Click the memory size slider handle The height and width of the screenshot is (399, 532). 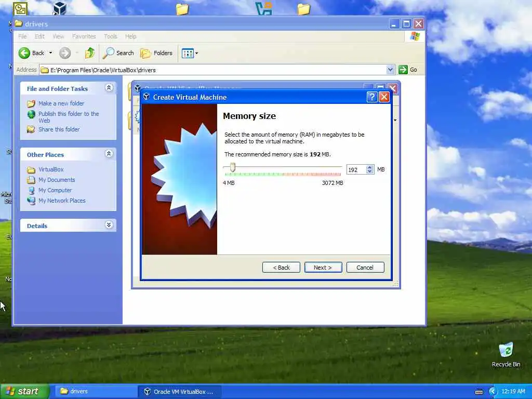pyautogui.click(x=232, y=167)
